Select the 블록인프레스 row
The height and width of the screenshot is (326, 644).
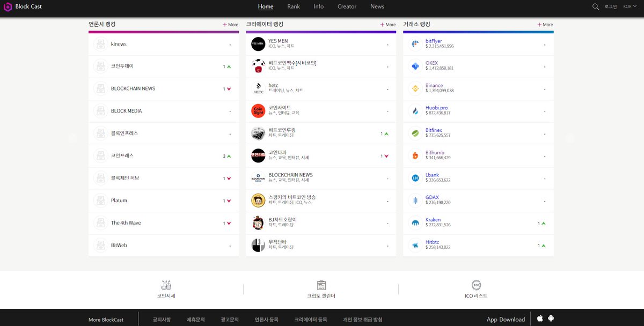click(x=164, y=133)
